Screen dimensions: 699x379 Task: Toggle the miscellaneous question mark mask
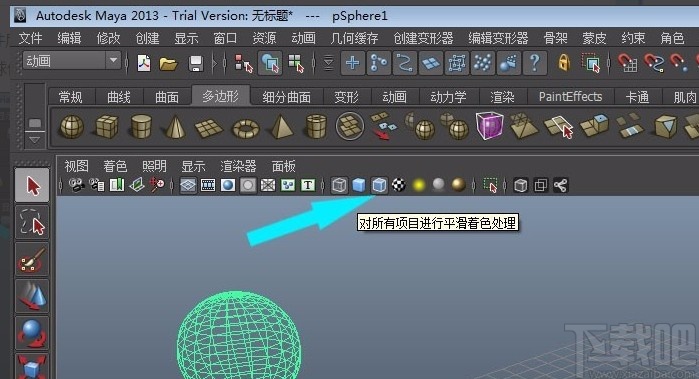(534, 63)
